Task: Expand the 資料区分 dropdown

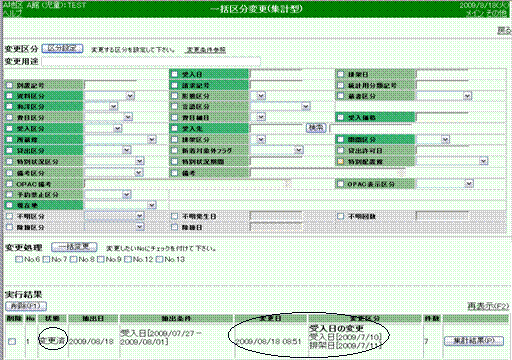Action: (110, 96)
